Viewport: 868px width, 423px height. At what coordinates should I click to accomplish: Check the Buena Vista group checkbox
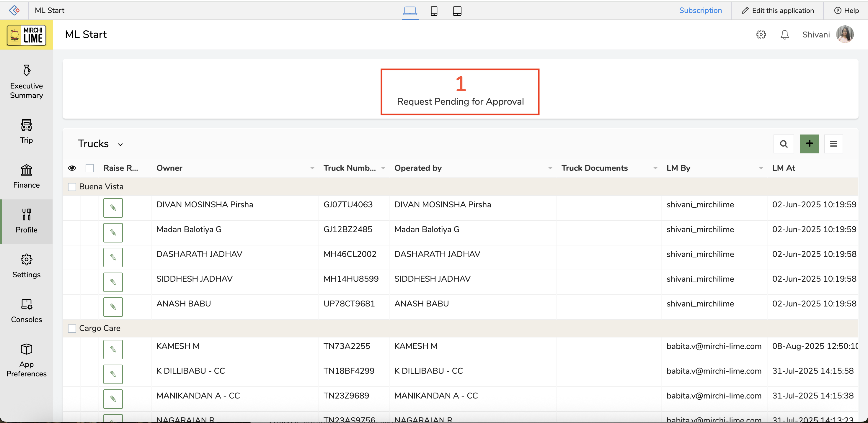72,187
